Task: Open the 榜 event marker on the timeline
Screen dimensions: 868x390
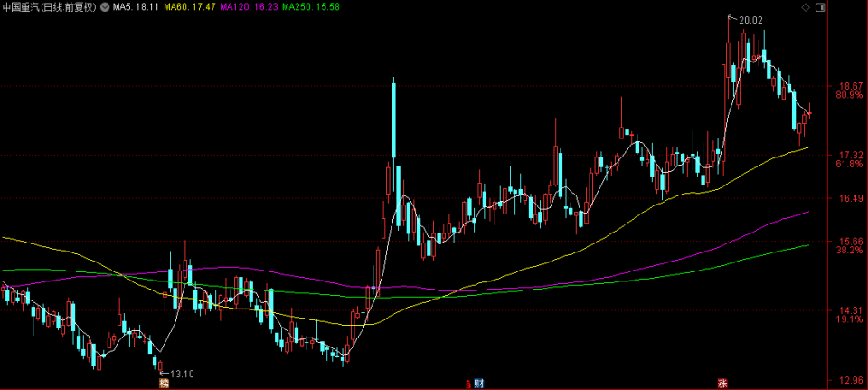Action: [x=164, y=384]
